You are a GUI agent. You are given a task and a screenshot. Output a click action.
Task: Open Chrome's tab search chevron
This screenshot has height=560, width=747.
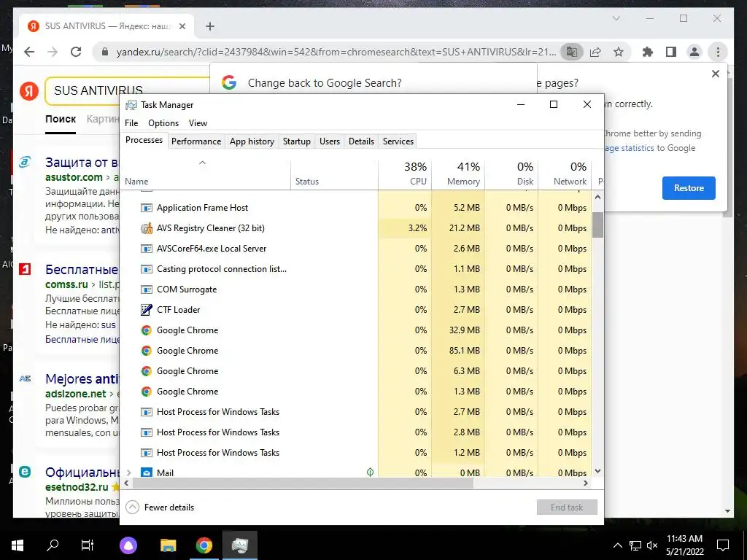click(x=616, y=18)
